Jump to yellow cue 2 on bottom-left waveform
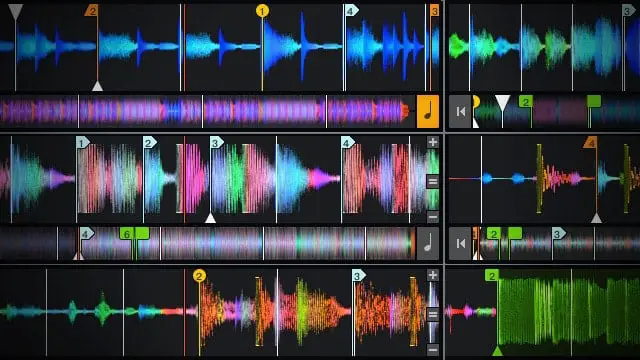Viewport: 640px width, 360px height. tap(199, 276)
